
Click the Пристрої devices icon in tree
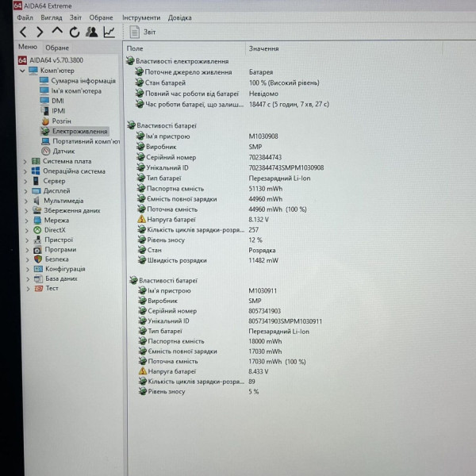[x=37, y=240]
